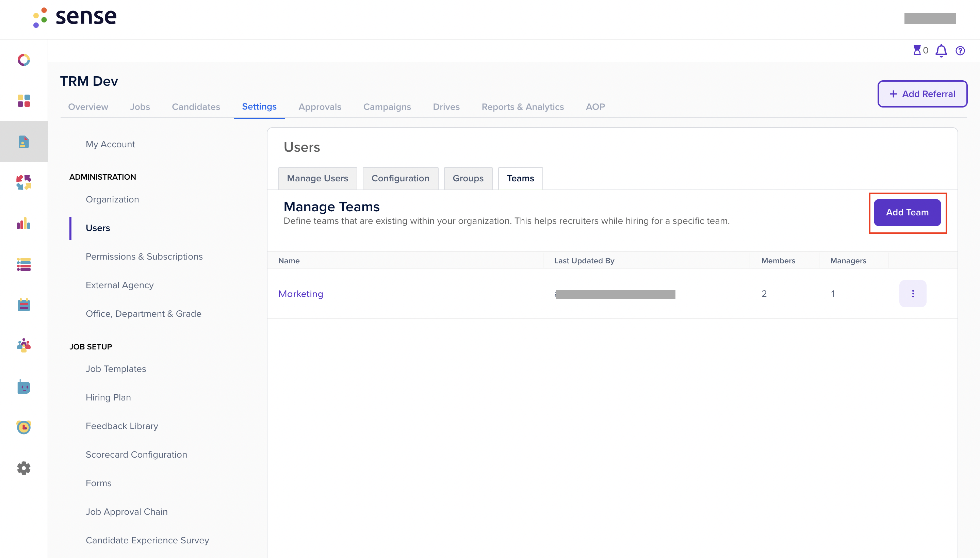The width and height of the screenshot is (980, 558).
Task: Open the notifications bell
Action: [x=941, y=51]
